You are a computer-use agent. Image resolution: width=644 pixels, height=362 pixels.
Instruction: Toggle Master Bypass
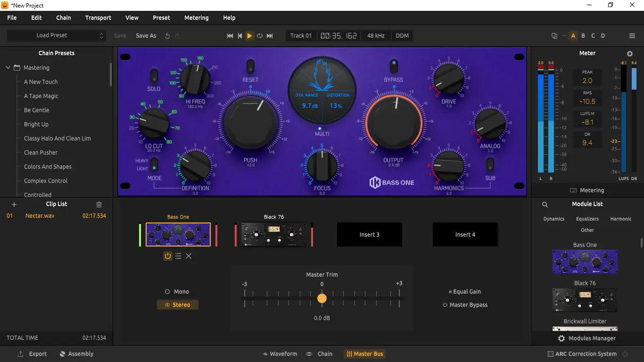[465, 305]
